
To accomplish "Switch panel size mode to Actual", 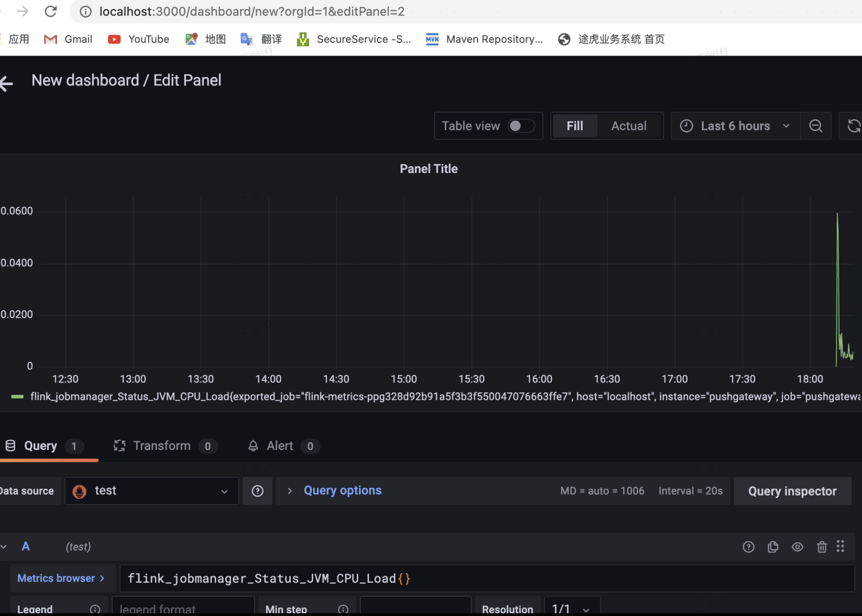I will point(629,126).
